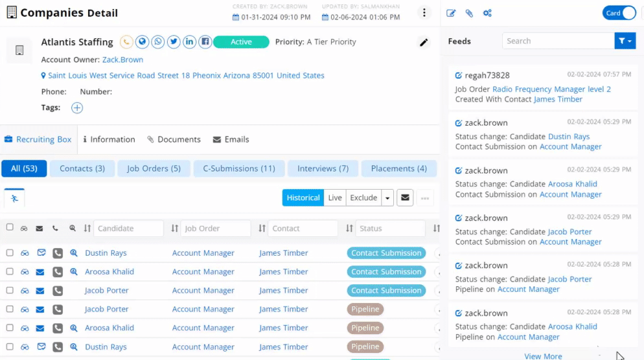Click Contact Submission status of Dustin Rays

(386, 253)
